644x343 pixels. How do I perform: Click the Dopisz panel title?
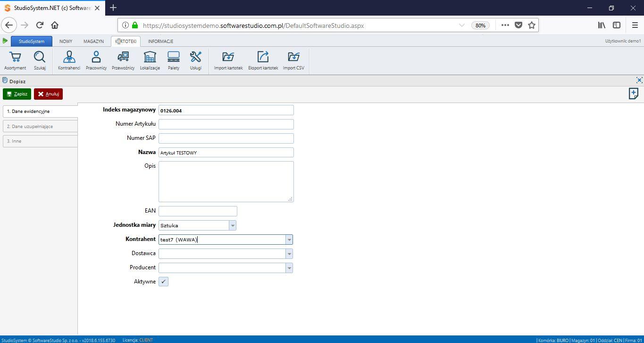pyautogui.click(x=17, y=81)
